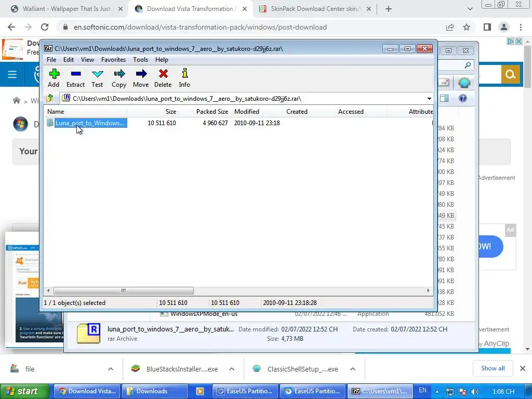Select the Luna_port_to_Windows folder entry
This screenshot has width=532, height=399.
pyautogui.click(x=87, y=123)
